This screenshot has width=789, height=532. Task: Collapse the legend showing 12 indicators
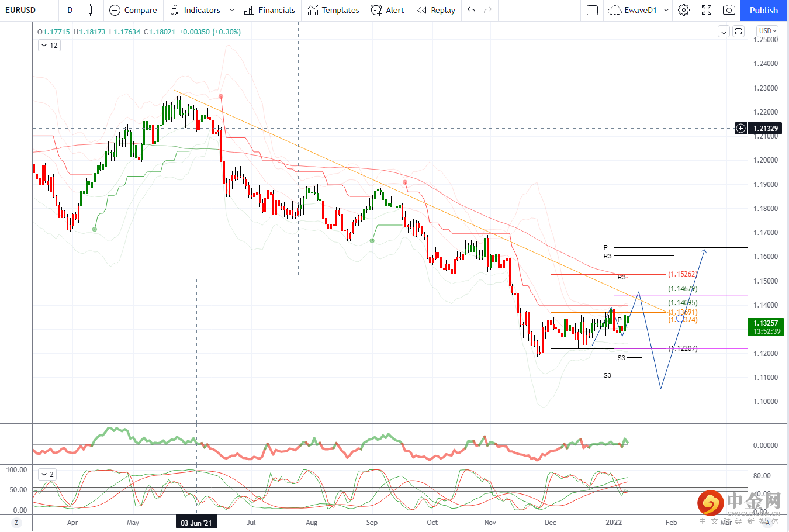click(49, 46)
